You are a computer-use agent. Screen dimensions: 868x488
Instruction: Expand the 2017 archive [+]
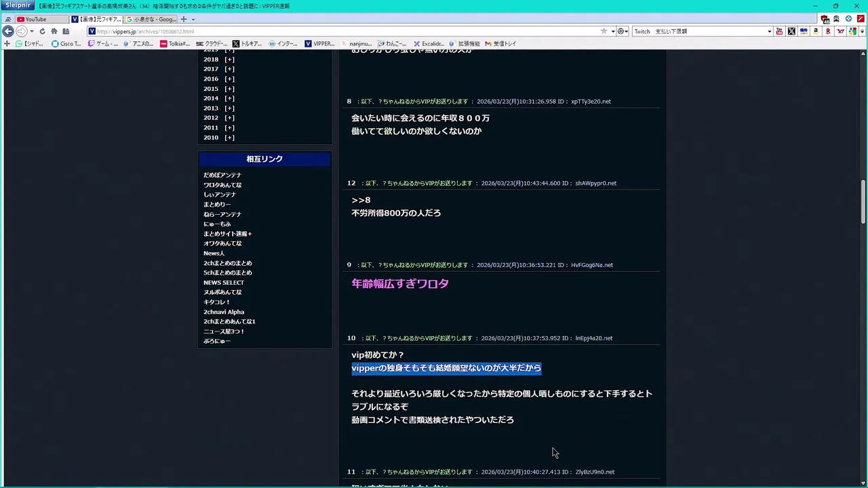[230, 69]
